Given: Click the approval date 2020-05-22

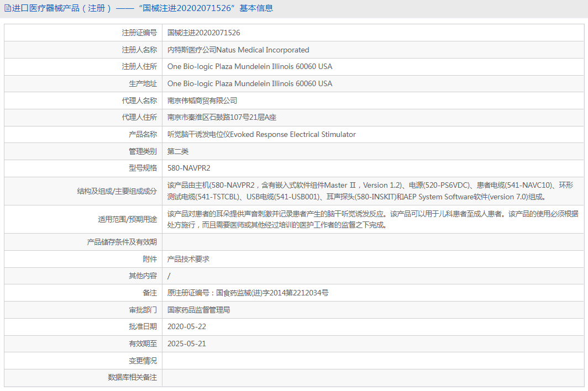Looking at the screenshot, I should point(188,326).
